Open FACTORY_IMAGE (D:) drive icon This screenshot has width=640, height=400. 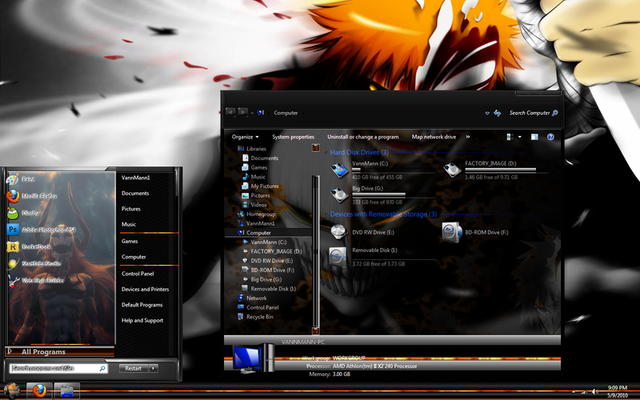[452, 170]
